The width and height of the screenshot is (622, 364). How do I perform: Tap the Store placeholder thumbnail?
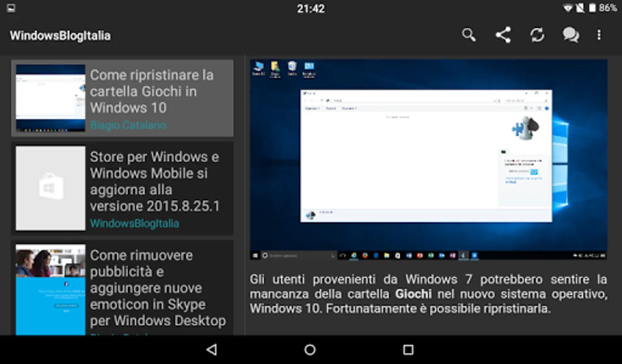tap(51, 188)
